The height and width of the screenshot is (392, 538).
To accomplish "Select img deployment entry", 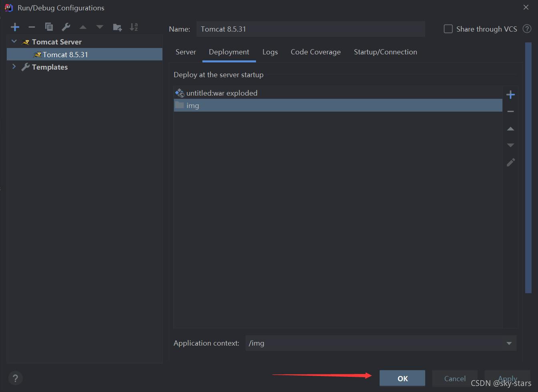I will click(x=338, y=105).
